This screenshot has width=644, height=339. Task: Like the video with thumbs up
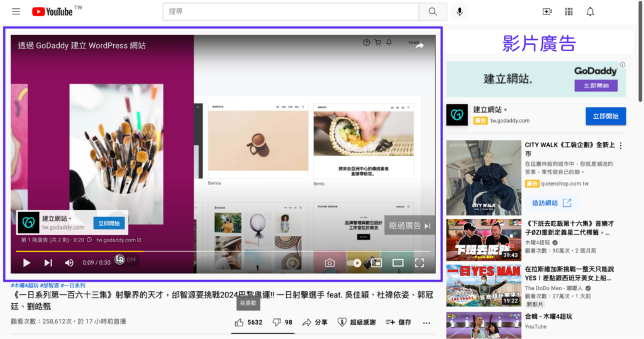[248, 323]
